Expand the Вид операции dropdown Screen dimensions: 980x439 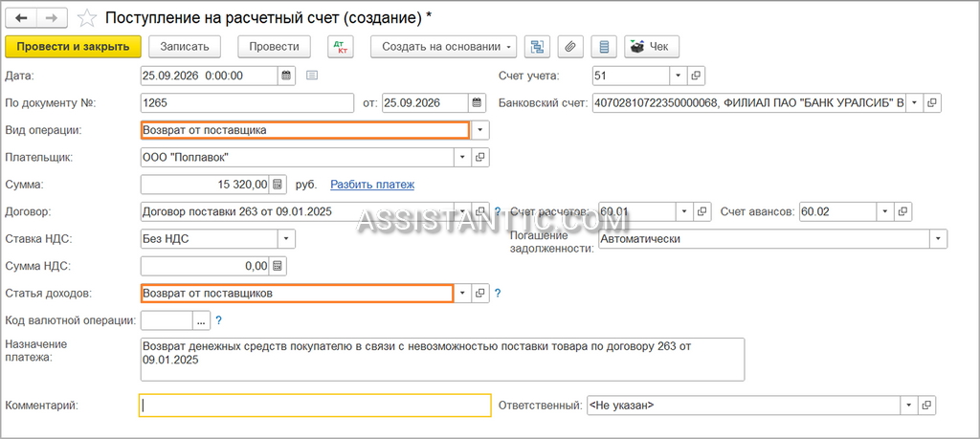click(x=480, y=130)
